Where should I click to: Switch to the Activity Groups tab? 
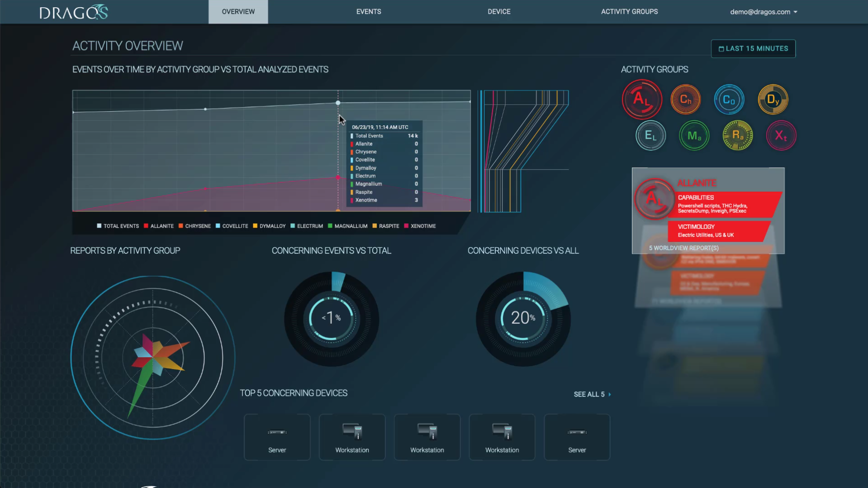tap(629, 12)
